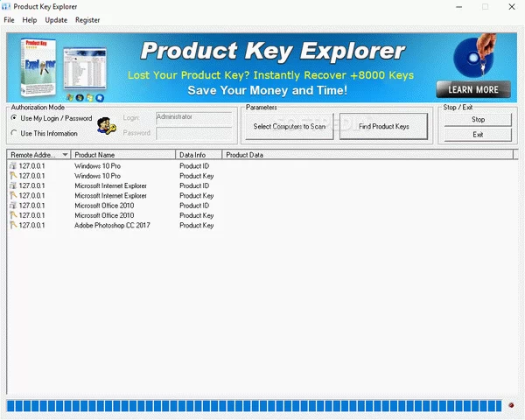Click the blue CD with keys icon
The image size is (525, 420).
474,56
